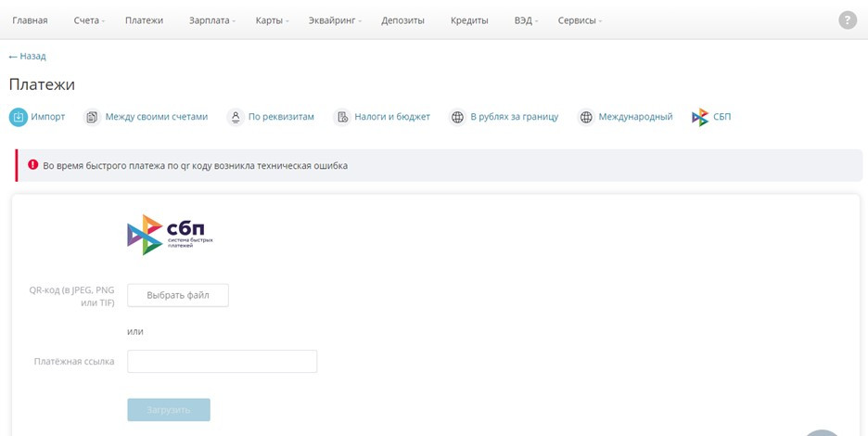Image resolution: width=868 pixels, height=436 pixels.
Task: Click the Import download icon
Action: 19,117
